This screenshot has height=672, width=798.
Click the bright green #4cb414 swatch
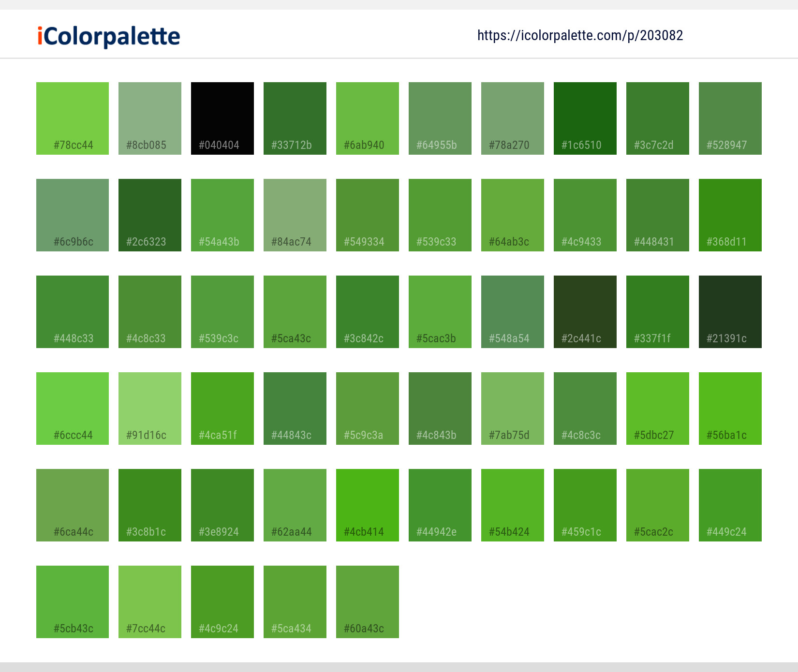[367, 505]
